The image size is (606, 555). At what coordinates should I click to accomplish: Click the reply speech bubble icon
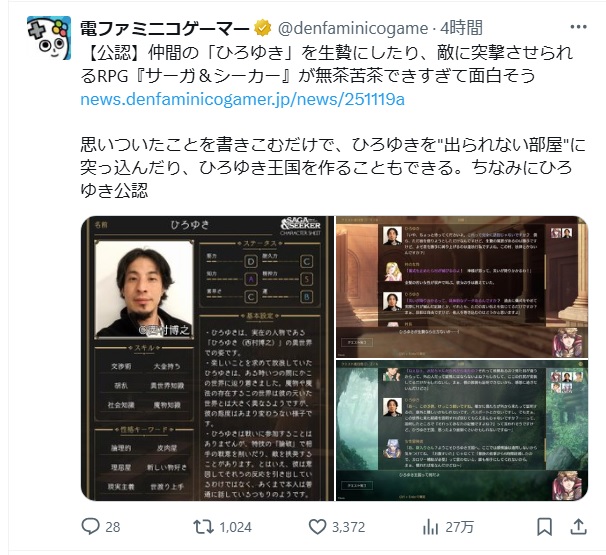pos(90,526)
